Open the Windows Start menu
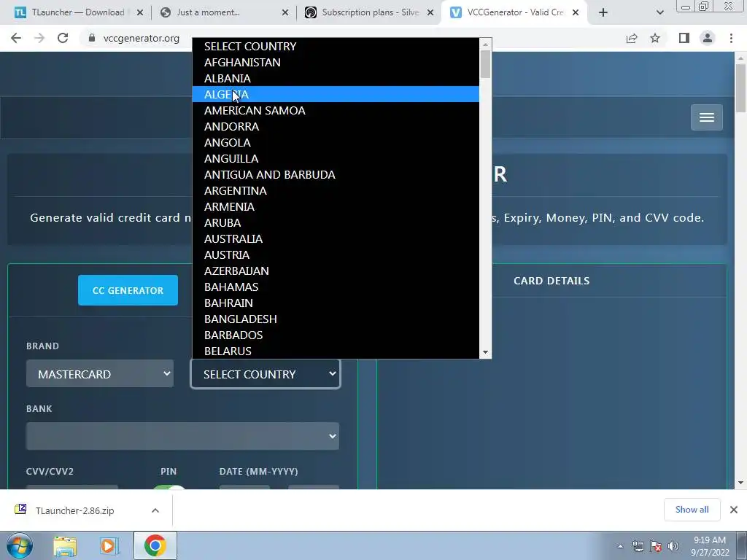Viewport: 747px width, 560px height. [20, 545]
